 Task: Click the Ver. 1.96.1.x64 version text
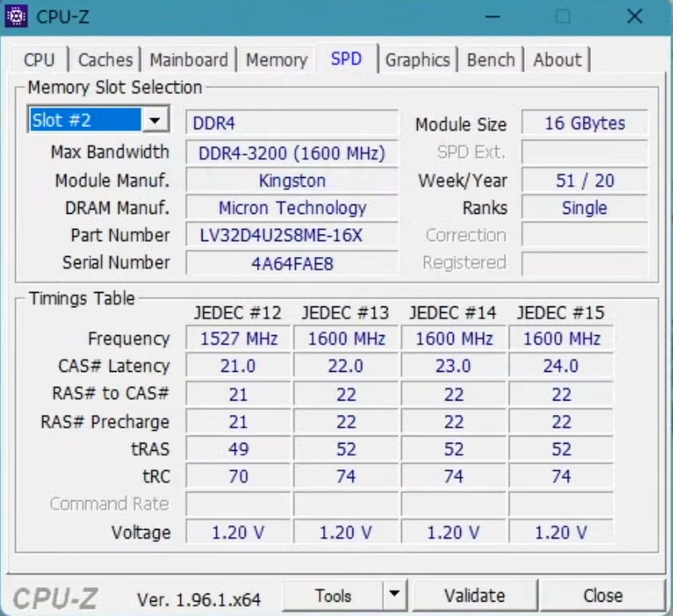point(199,600)
